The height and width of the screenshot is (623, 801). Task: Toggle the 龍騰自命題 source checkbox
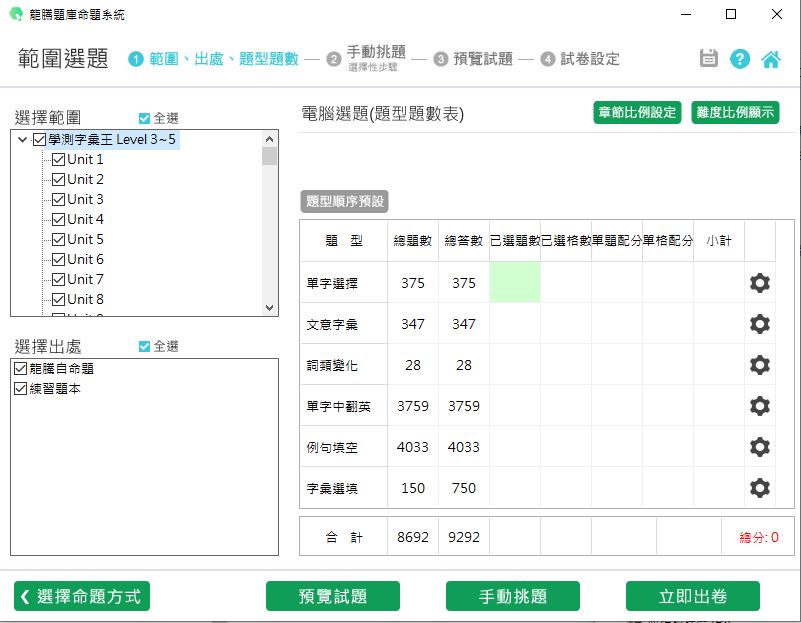coord(22,369)
